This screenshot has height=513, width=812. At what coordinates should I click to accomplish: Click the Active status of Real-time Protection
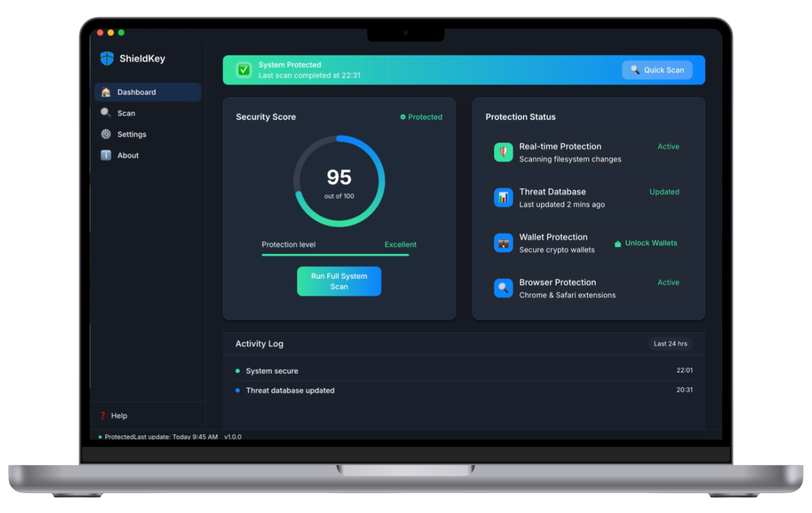click(x=668, y=146)
